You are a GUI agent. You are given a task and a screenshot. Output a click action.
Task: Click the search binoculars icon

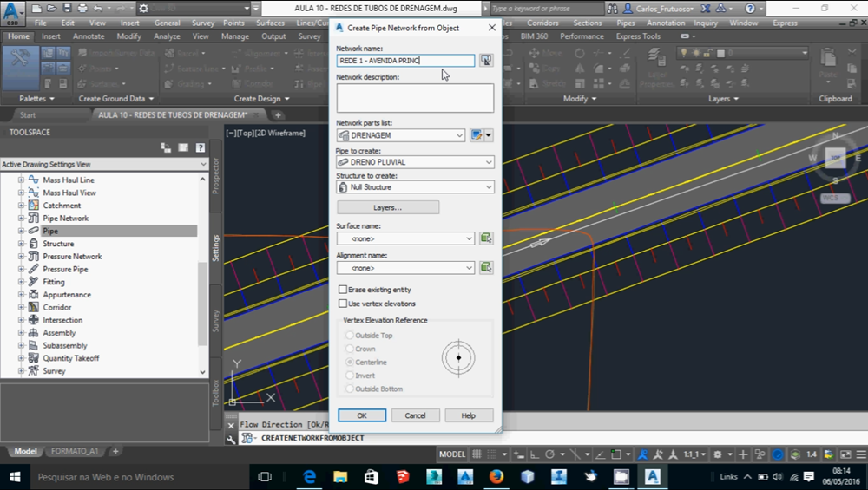(x=612, y=9)
